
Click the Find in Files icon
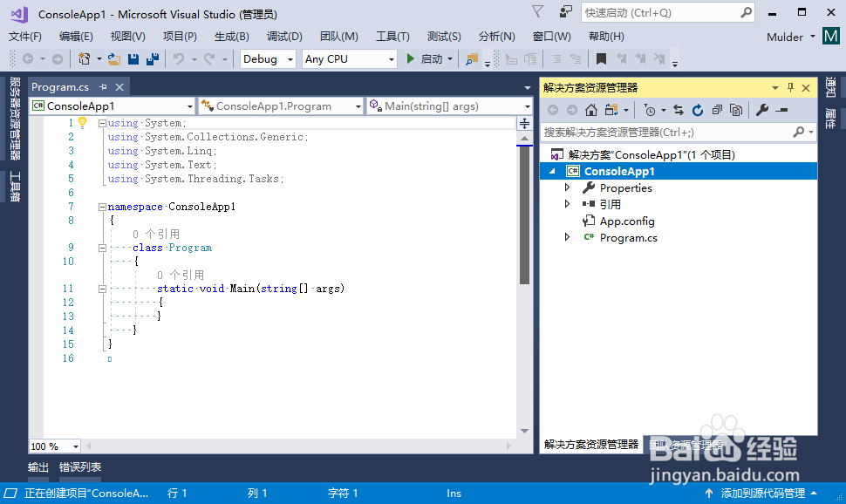(472, 58)
